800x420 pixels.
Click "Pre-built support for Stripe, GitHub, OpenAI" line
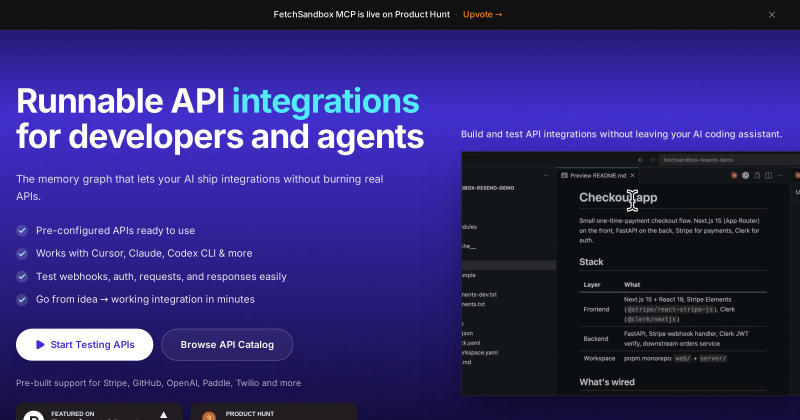coord(158,383)
